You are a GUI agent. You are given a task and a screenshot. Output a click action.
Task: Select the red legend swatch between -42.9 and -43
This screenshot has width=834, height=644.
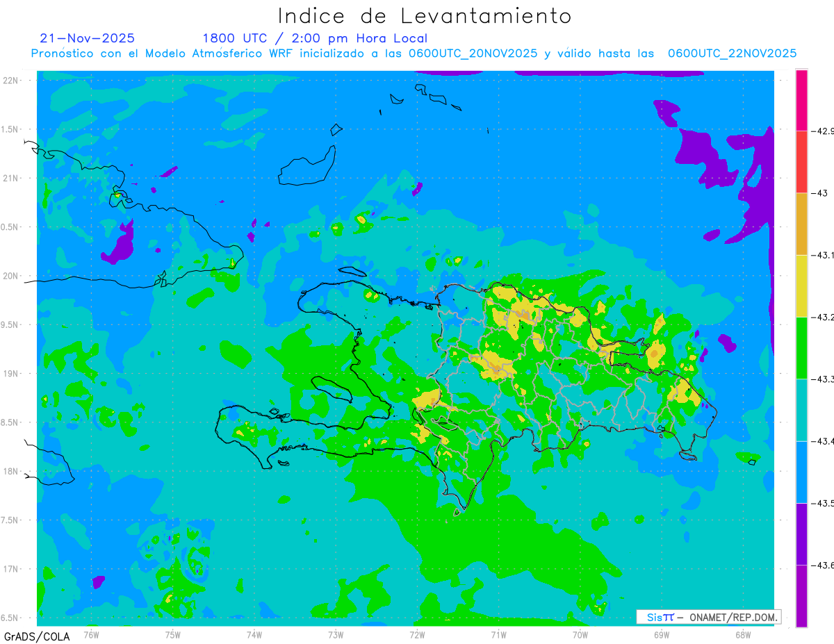(x=801, y=162)
